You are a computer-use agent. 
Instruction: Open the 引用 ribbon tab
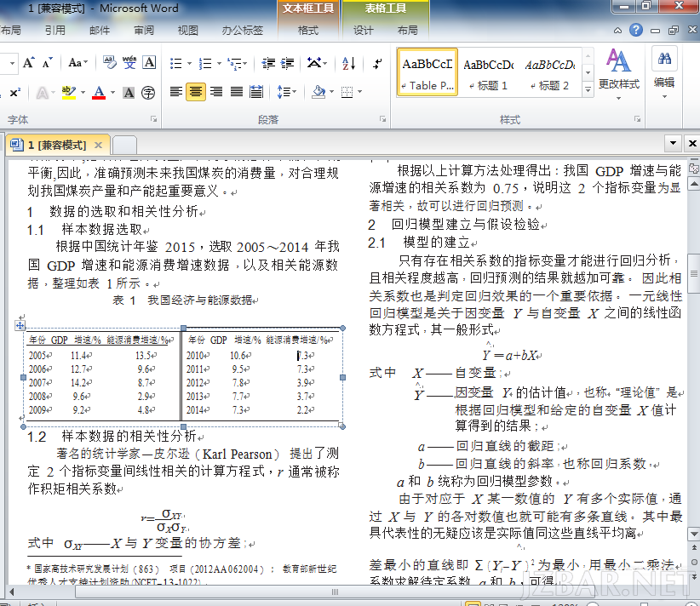(55, 31)
